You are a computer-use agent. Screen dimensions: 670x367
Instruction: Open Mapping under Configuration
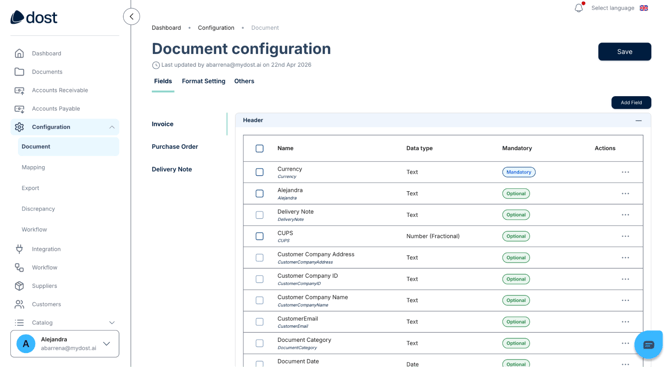33,167
